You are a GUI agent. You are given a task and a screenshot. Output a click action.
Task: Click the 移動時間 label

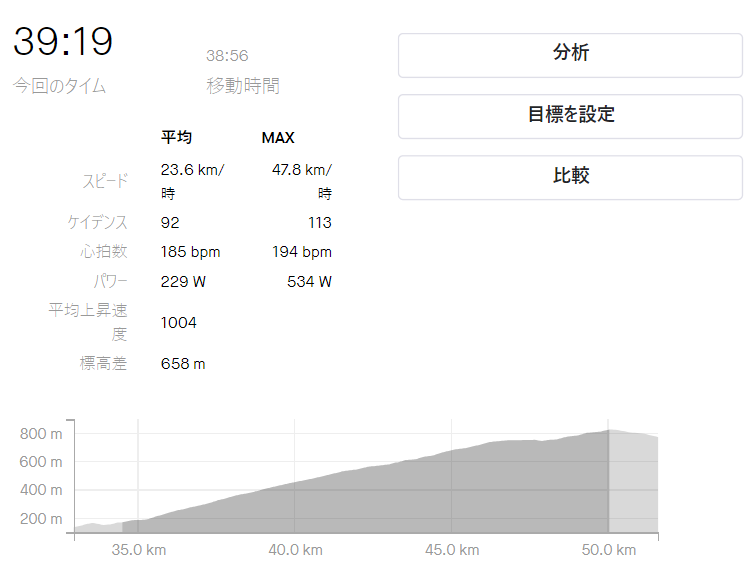point(243,86)
